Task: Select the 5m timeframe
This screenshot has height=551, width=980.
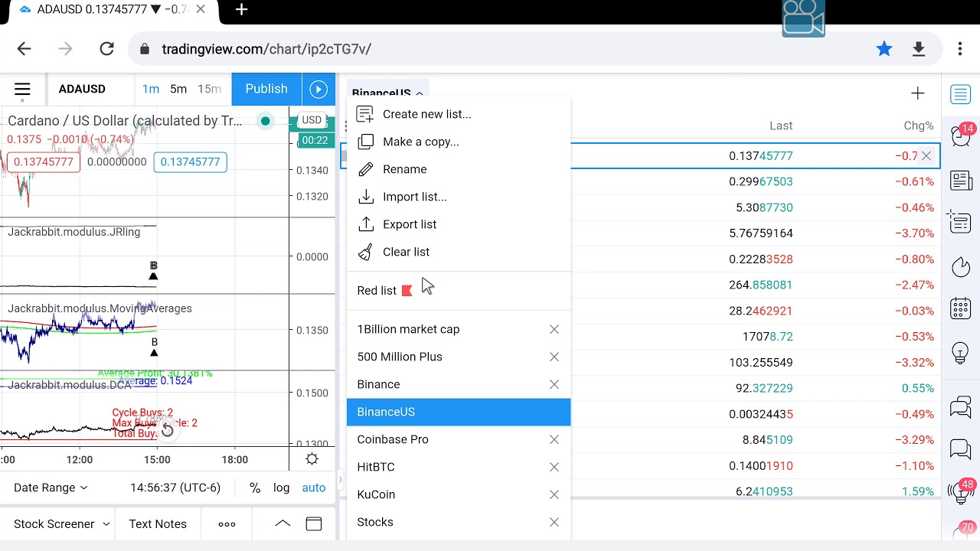Action: tap(178, 90)
